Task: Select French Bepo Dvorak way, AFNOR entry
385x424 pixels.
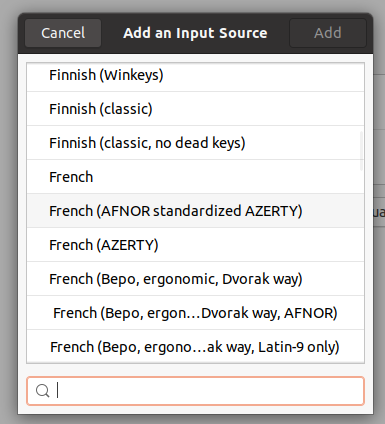Action: pos(195,313)
